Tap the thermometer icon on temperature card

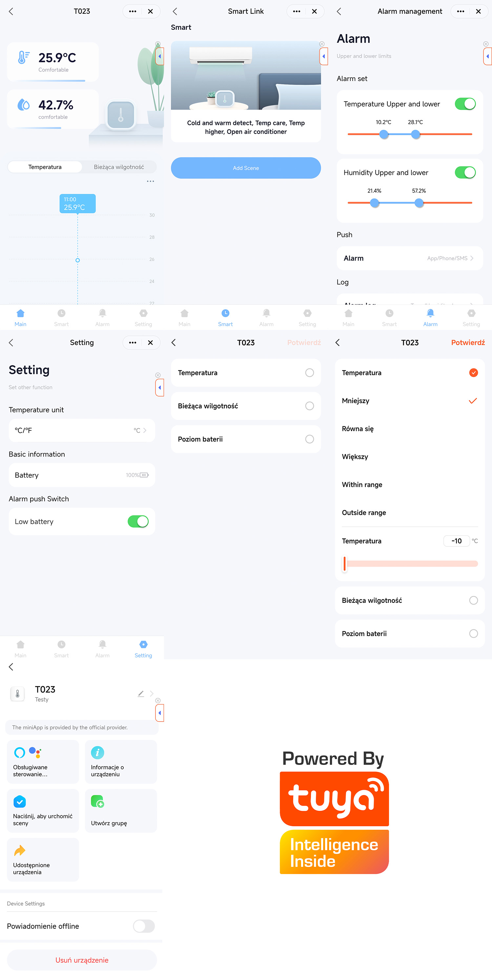coord(24,57)
